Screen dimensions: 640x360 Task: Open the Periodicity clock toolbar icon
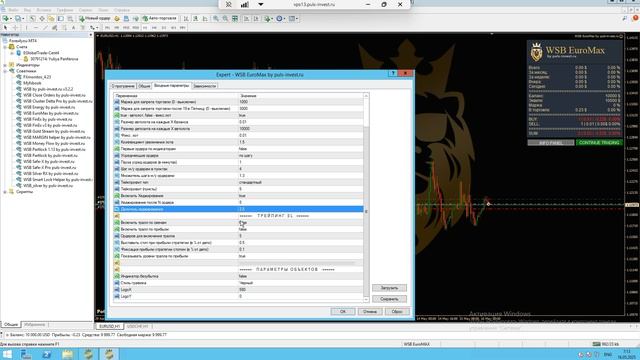280,18
